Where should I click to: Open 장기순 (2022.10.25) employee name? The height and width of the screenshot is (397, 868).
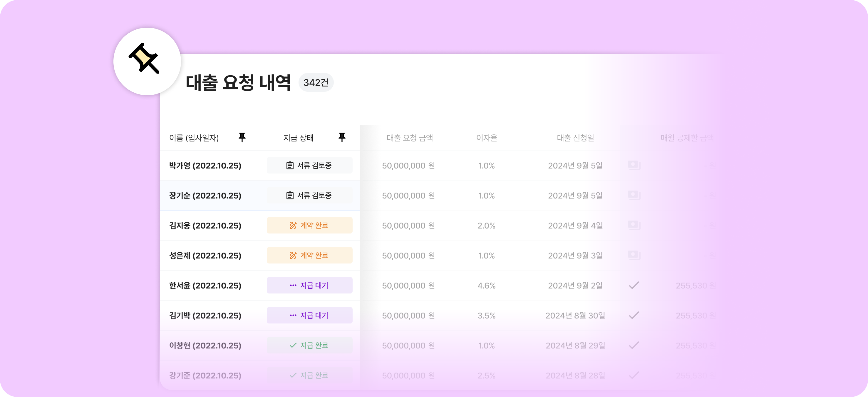click(x=205, y=196)
